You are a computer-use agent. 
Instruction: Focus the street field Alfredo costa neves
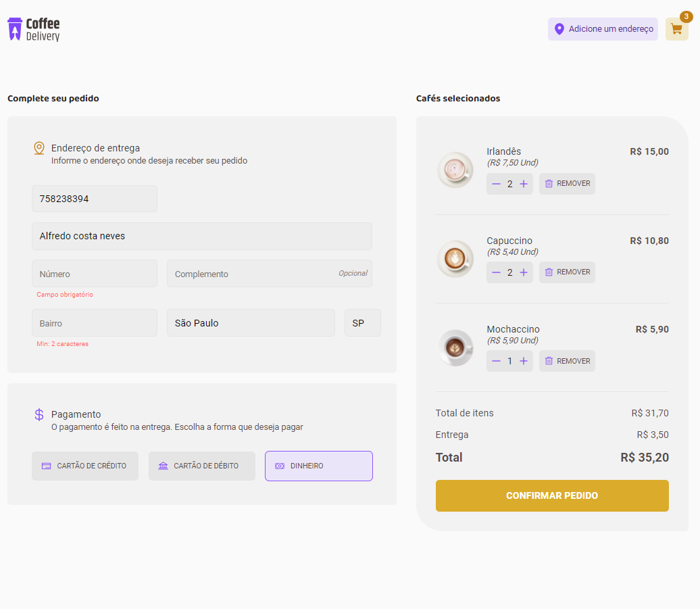(202, 236)
